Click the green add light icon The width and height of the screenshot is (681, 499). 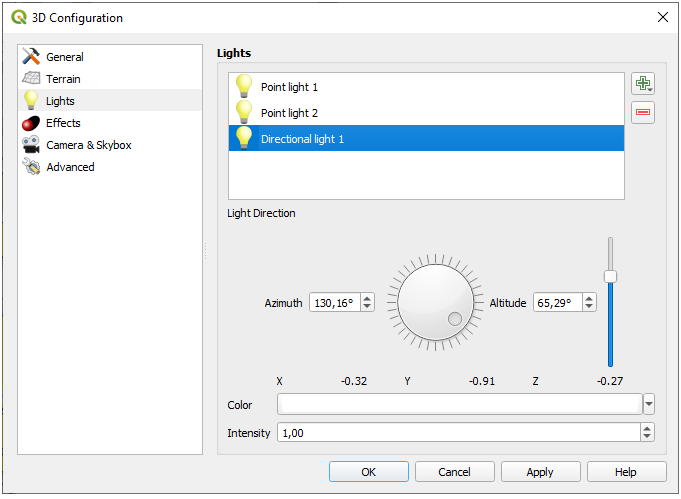point(642,84)
